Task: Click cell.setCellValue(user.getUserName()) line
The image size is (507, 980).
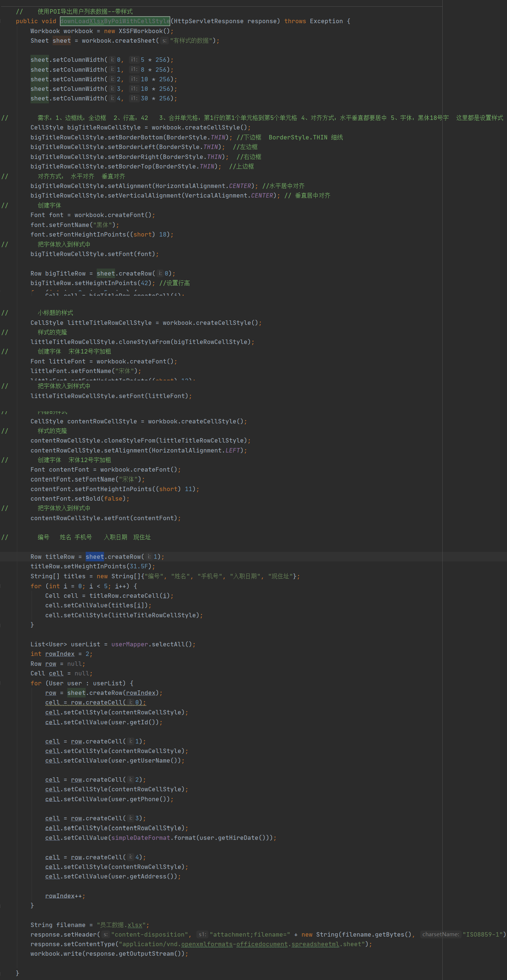Action: tap(115, 760)
